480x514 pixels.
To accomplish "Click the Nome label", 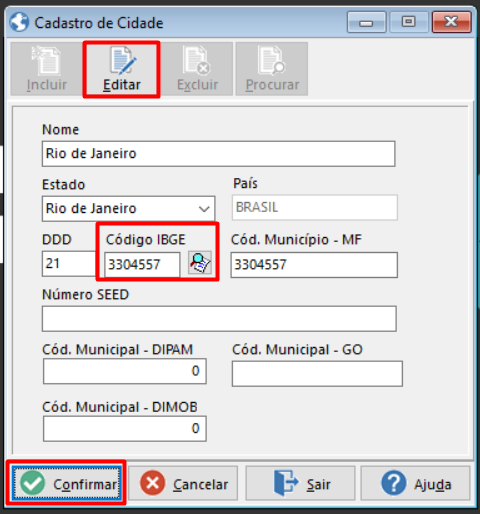I will [x=60, y=129].
